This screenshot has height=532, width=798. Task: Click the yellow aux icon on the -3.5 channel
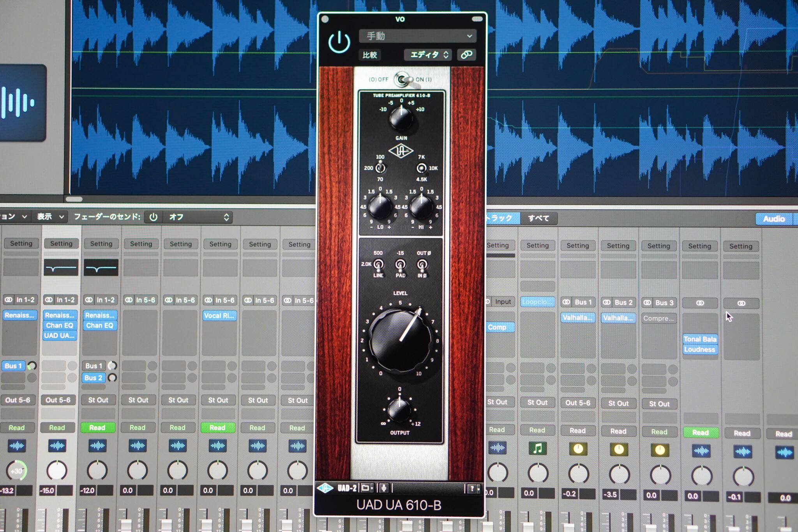tap(619, 450)
